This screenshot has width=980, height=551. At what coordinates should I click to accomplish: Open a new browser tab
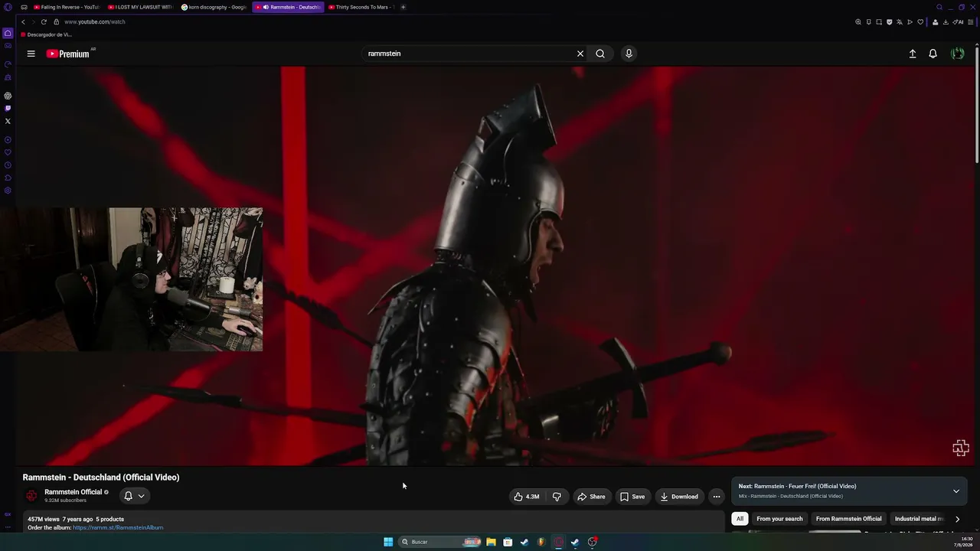[x=403, y=7]
